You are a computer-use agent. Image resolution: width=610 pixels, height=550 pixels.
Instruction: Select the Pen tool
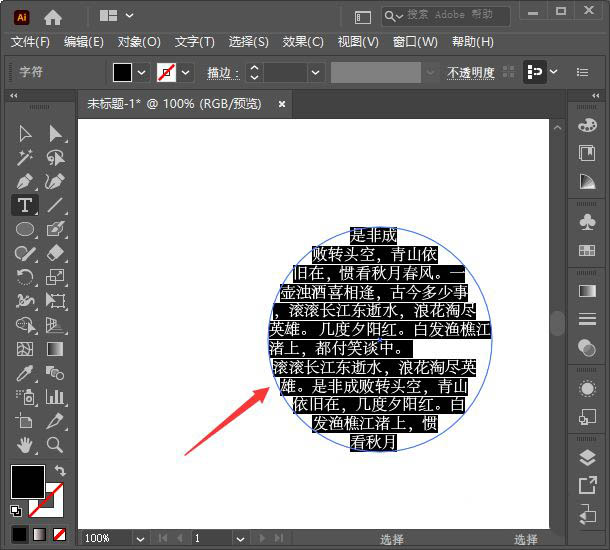[x=25, y=181]
